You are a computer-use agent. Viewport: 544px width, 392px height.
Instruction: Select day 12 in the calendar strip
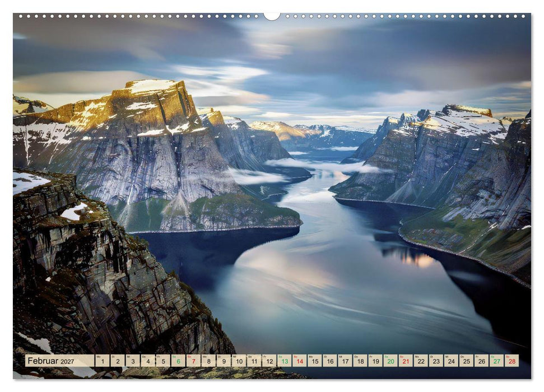tap(269, 361)
